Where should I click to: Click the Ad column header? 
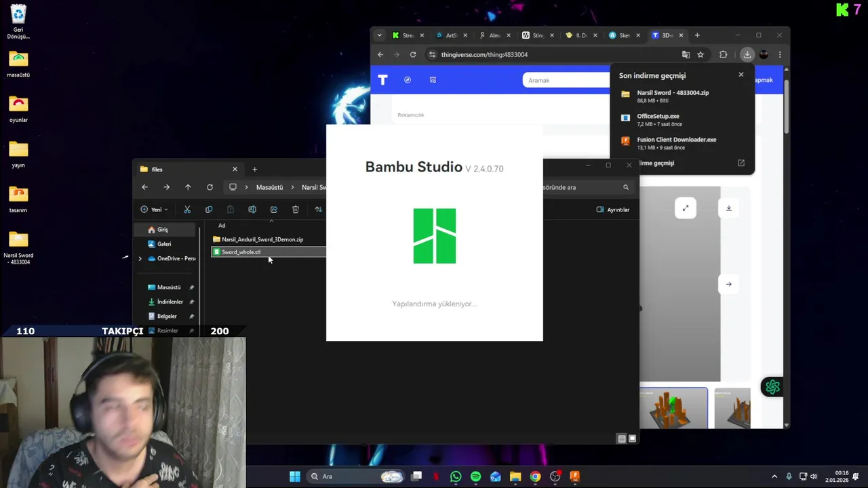(222, 226)
